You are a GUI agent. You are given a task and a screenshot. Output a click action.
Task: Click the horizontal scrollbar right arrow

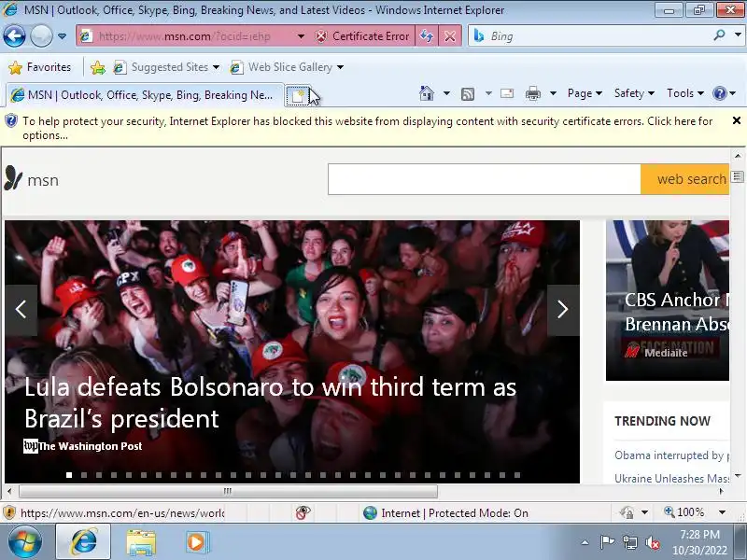coord(721,491)
